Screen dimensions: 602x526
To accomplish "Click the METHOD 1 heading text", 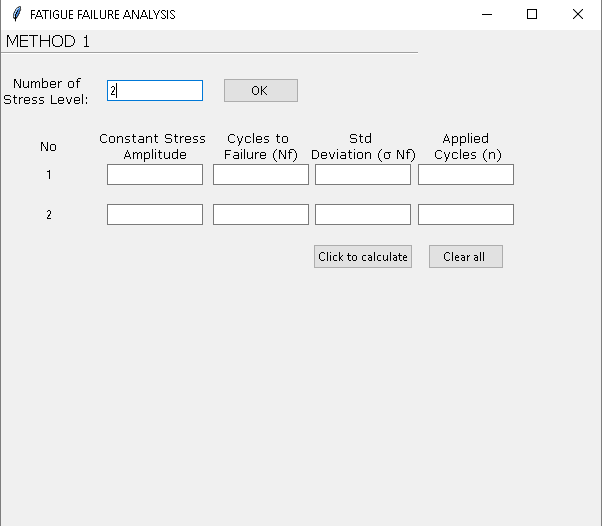I will coord(48,41).
